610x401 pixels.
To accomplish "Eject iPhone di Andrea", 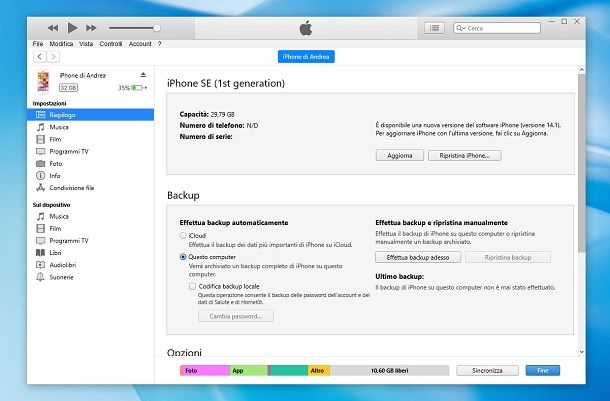I will pos(143,75).
